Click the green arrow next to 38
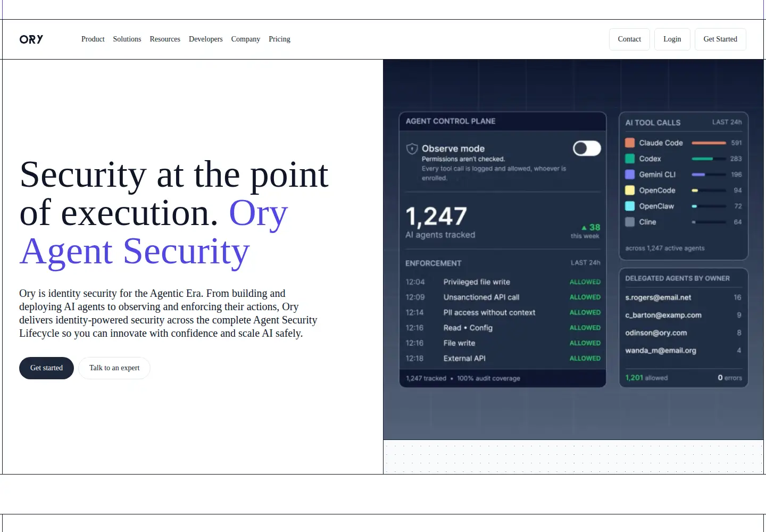The height and width of the screenshot is (532, 766). 584,228
